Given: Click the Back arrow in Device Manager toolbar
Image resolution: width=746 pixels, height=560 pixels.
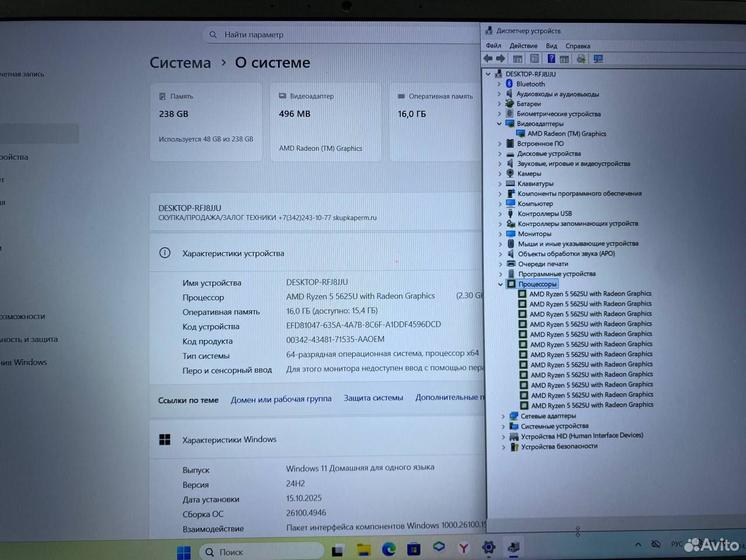Looking at the screenshot, I should (490, 59).
